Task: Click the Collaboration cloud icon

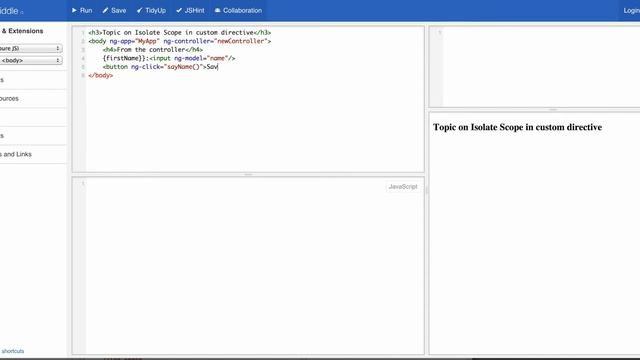Action: (218, 10)
